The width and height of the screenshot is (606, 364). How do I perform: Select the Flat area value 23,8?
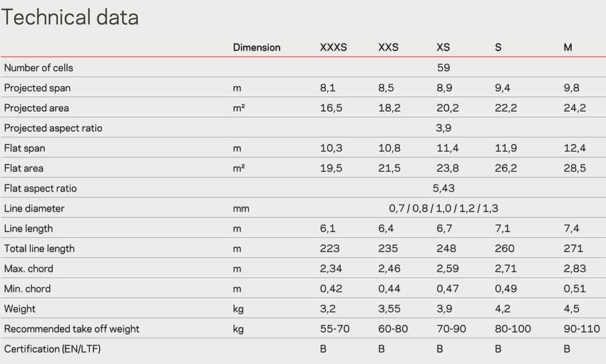(x=448, y=168)
